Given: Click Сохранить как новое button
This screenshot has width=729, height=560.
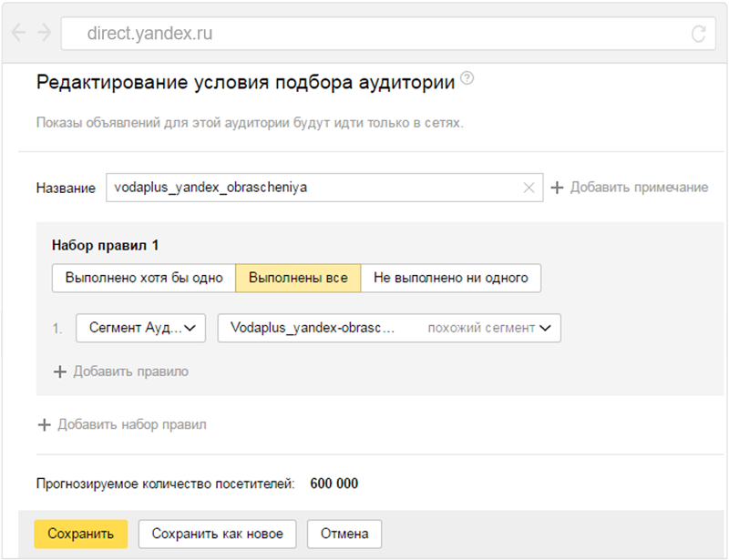Looking at the screenshot, I should pyautogui.click(x=217, y=534).
